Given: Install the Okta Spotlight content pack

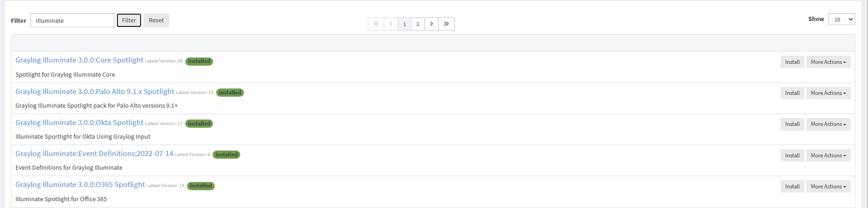Looking at the screenshot, I should [792, 124].
